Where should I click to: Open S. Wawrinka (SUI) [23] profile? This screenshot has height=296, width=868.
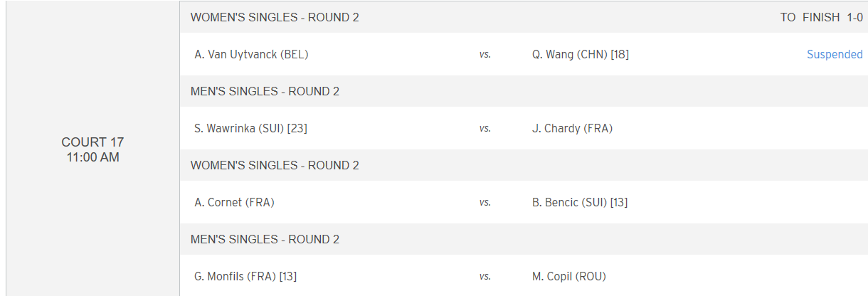pos(250,128)
